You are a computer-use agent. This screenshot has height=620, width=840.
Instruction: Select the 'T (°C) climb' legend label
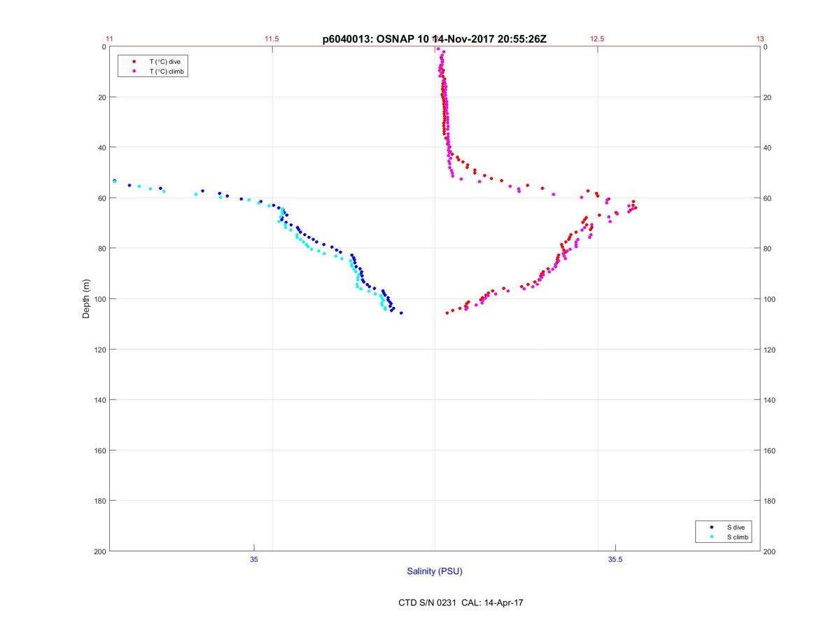click(167, 71)
